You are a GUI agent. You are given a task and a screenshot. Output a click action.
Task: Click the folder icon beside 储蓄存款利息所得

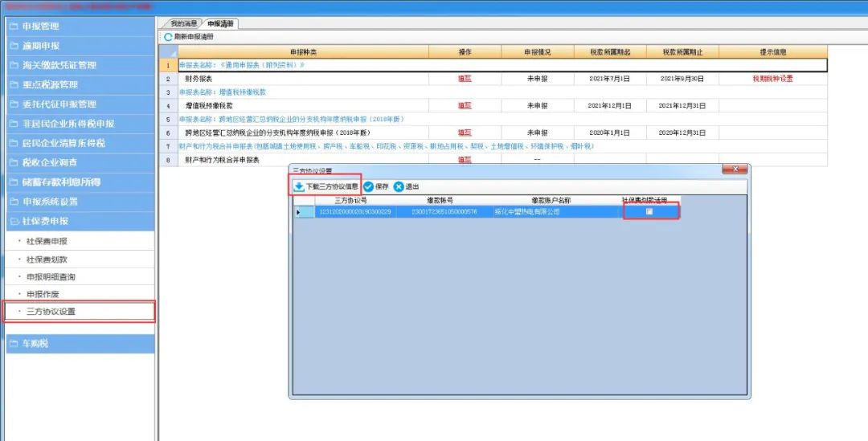click(14, 182)
